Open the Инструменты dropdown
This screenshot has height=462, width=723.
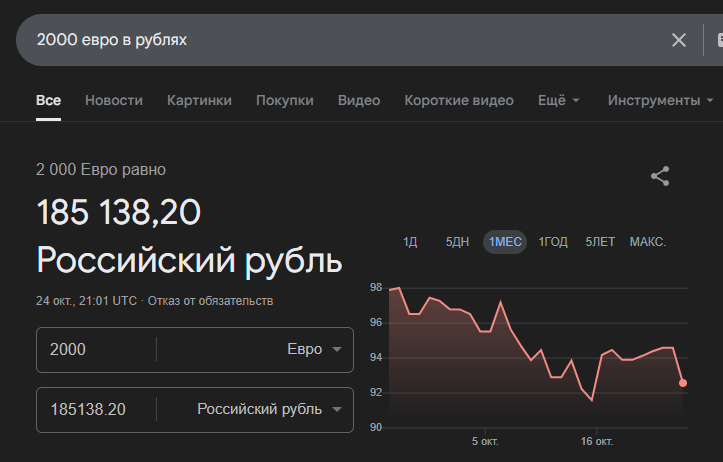660,101
